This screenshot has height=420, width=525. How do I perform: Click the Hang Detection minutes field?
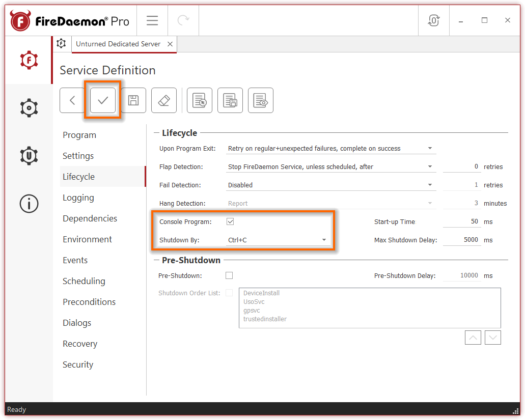(x=462, y=203)
